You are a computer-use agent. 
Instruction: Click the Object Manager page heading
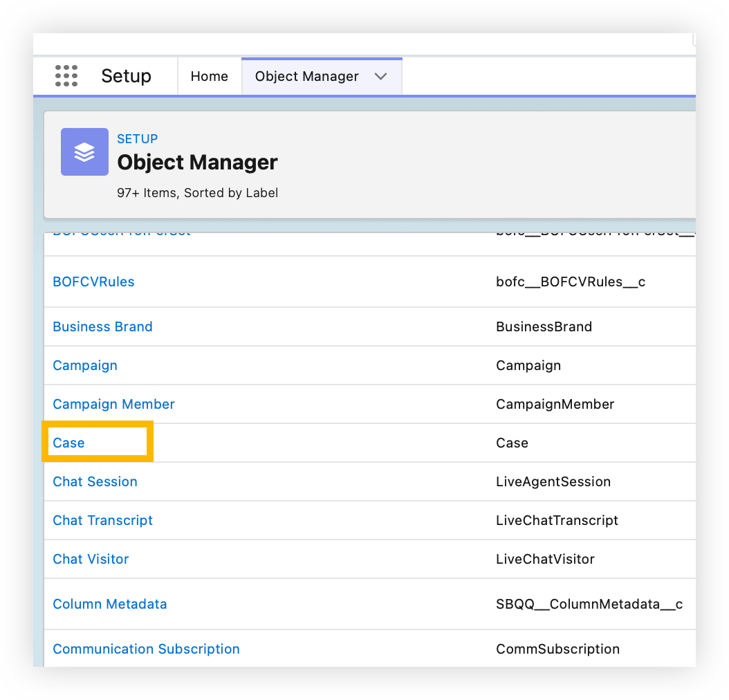tap(197, 163)
